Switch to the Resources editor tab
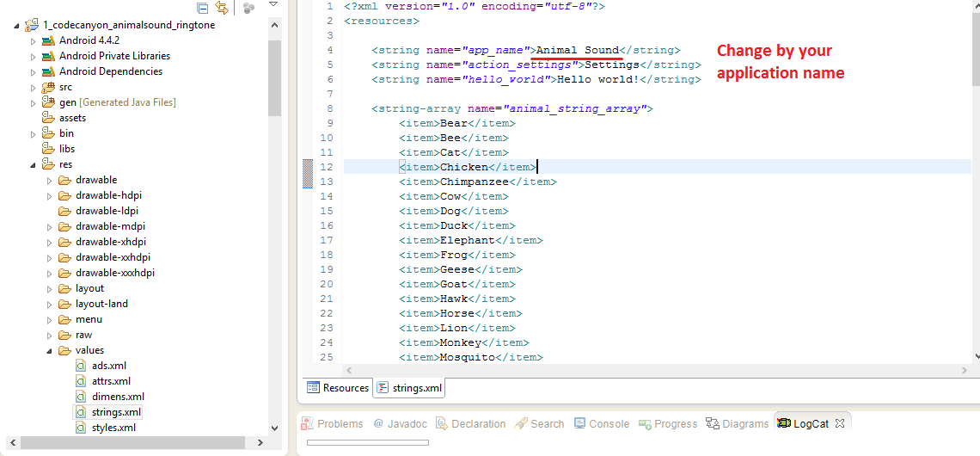 (x=338, y=388)
